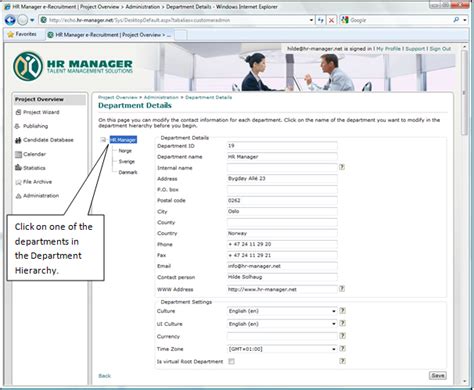The width and height of the screenshot is (474, 390).
Task: Select the HR Manager e-Recruitment browser tab
Action: [109, 35]
